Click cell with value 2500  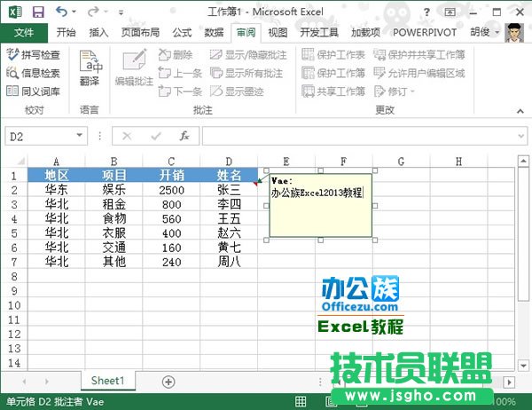(x=171, y=190)
